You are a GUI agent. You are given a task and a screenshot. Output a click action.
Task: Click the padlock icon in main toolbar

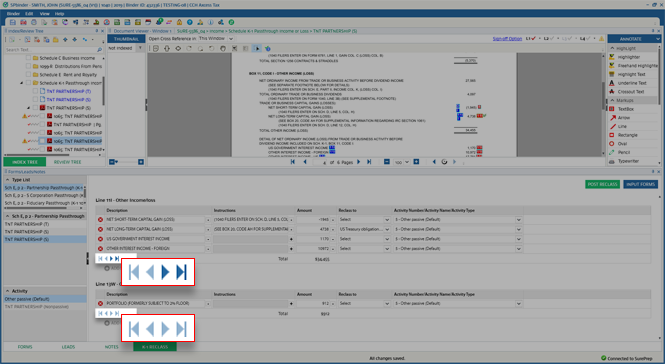tap(179, 22)
